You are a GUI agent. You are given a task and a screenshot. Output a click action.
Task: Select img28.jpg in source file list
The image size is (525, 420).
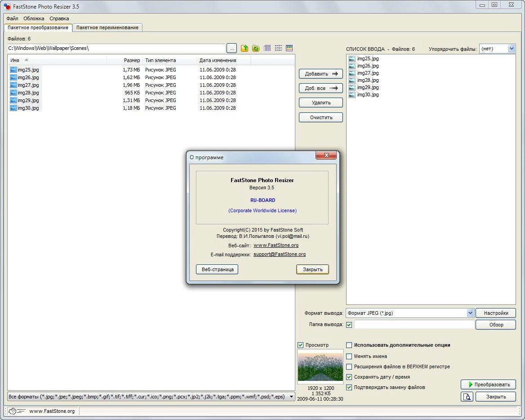28,93
